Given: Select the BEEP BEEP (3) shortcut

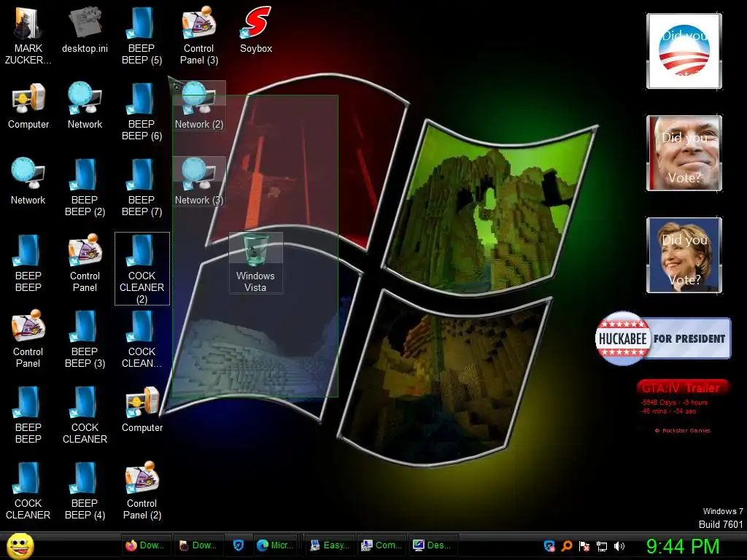Looking at the screenshot, I should 85,339.
